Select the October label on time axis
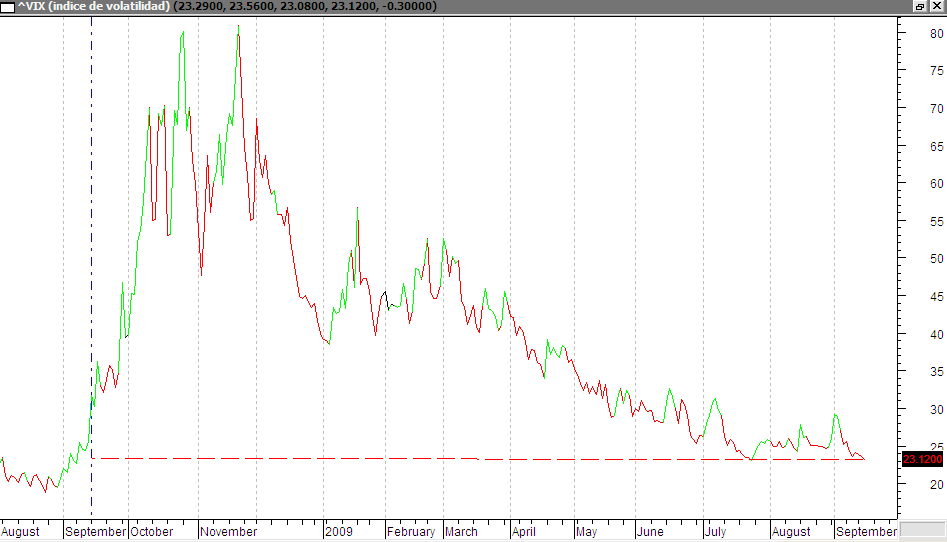947x542 pixels. (x=152, y=532)
